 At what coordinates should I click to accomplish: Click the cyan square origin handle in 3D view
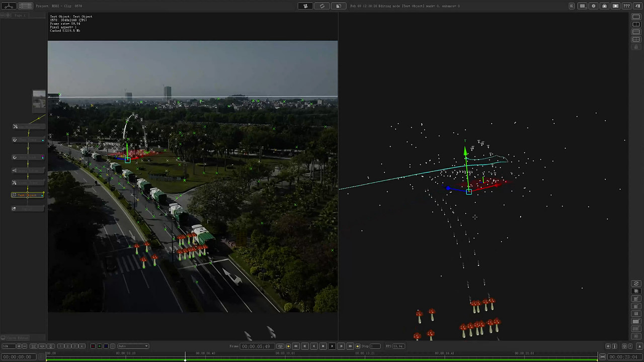tap(469, 192)
